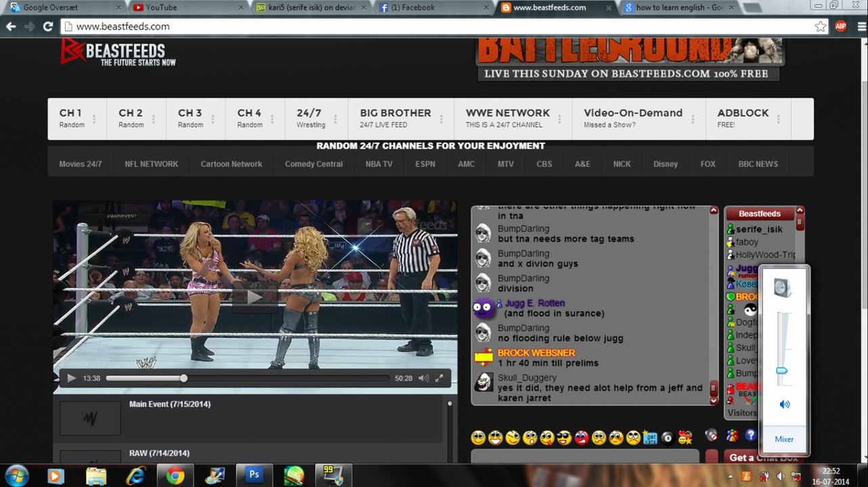Insert the sunglasses smiley in chat
Screen dimensions: 868x487
(565, 438)
